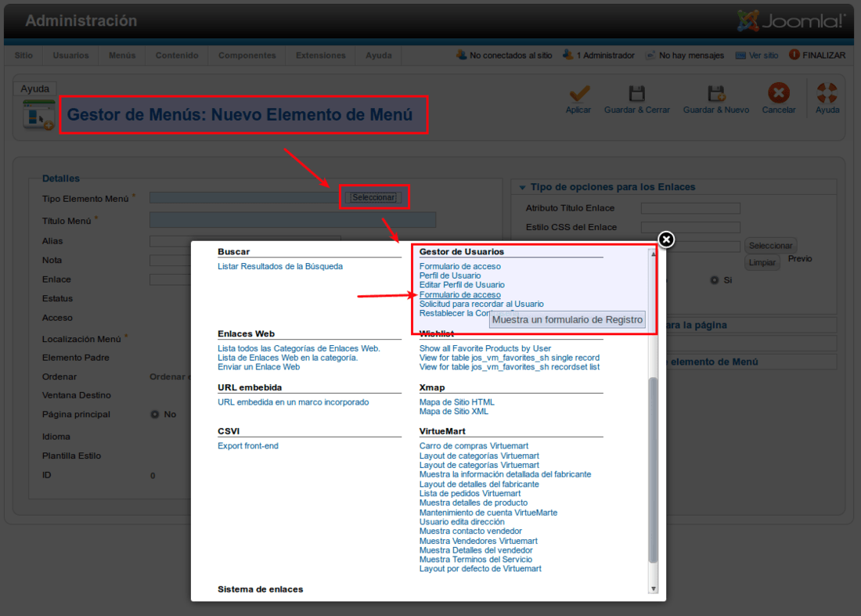Click Lista de pedidos Virtuemart link

coord(470,494)
